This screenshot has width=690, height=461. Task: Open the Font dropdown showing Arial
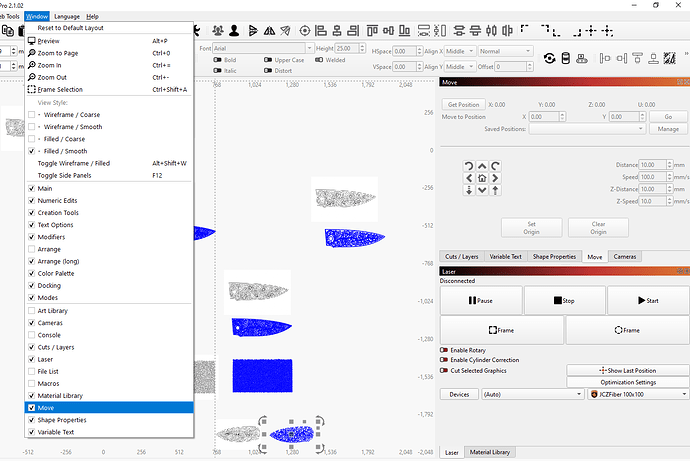click(x=263, y=48)
